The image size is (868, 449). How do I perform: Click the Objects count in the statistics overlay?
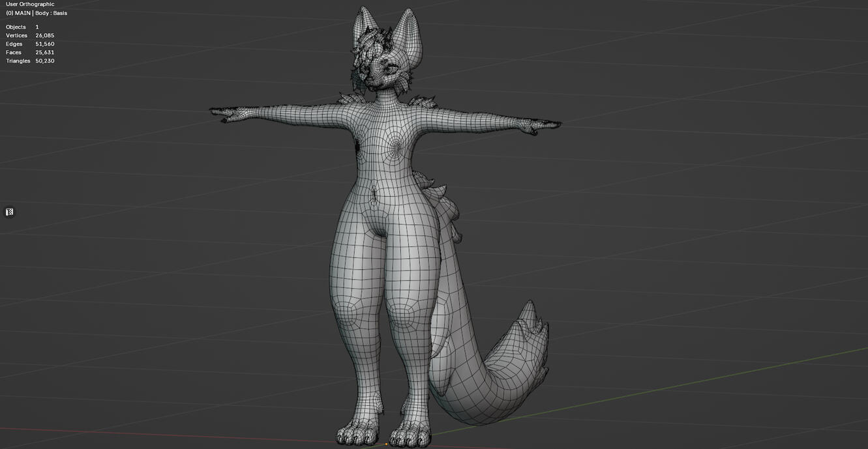point(37,27)
